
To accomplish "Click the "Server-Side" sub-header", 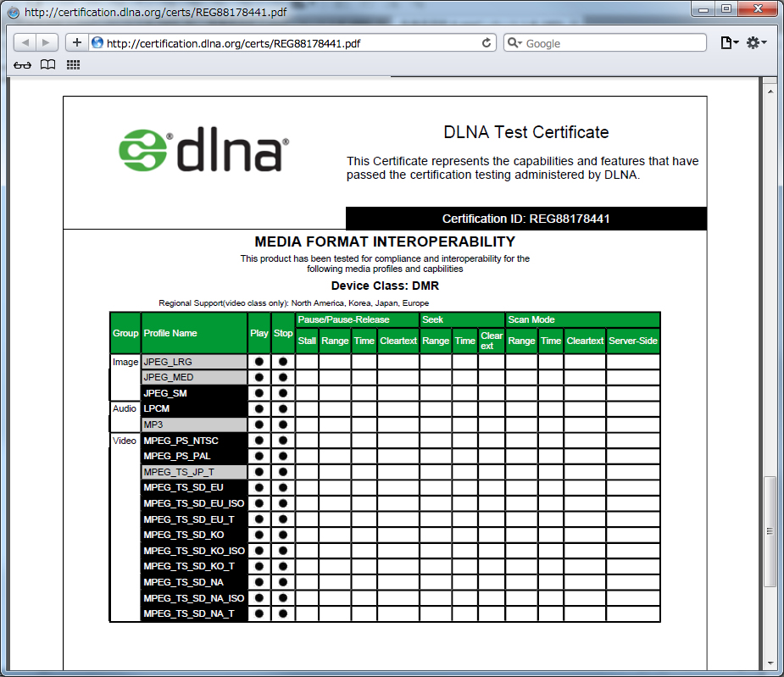I will click(633, 341).
